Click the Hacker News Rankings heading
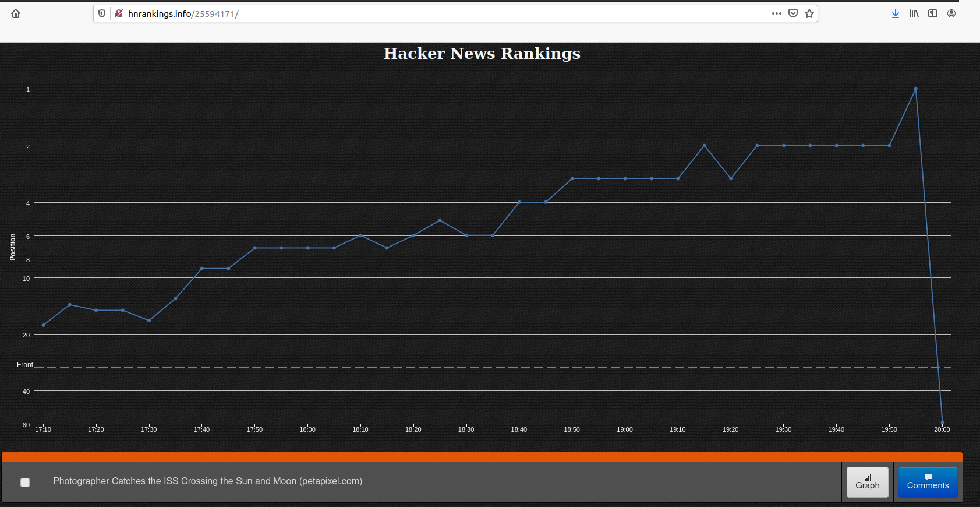980x507 pixels. click(482, 54)
